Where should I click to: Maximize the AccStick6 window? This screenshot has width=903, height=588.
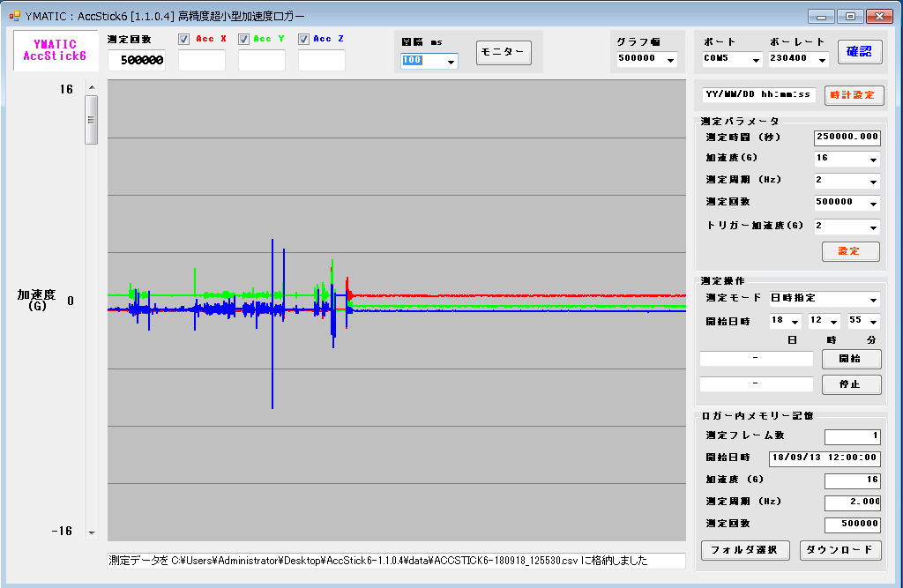(x=850, y=17)
